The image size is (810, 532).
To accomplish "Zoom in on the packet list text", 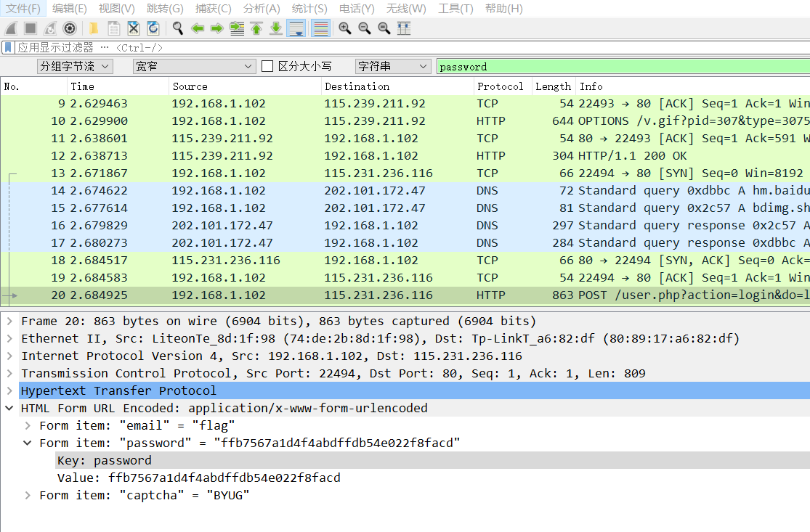I will coord(344,28).
